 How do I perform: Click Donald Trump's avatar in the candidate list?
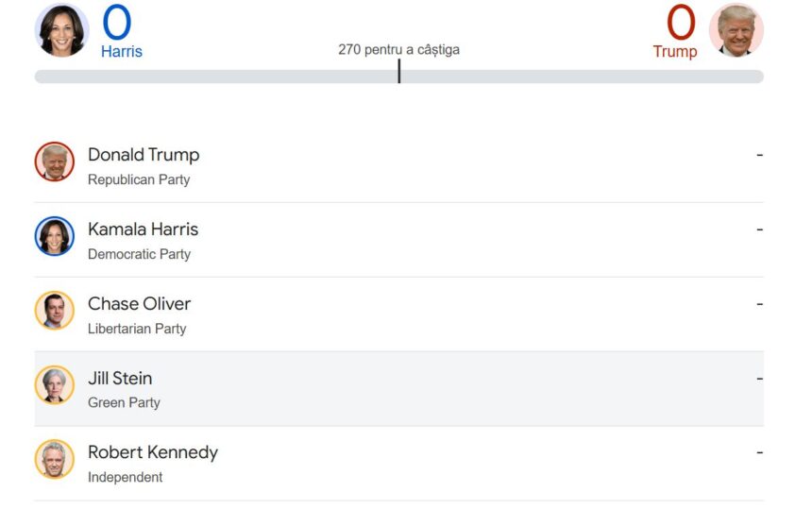(x=55, y=161)
